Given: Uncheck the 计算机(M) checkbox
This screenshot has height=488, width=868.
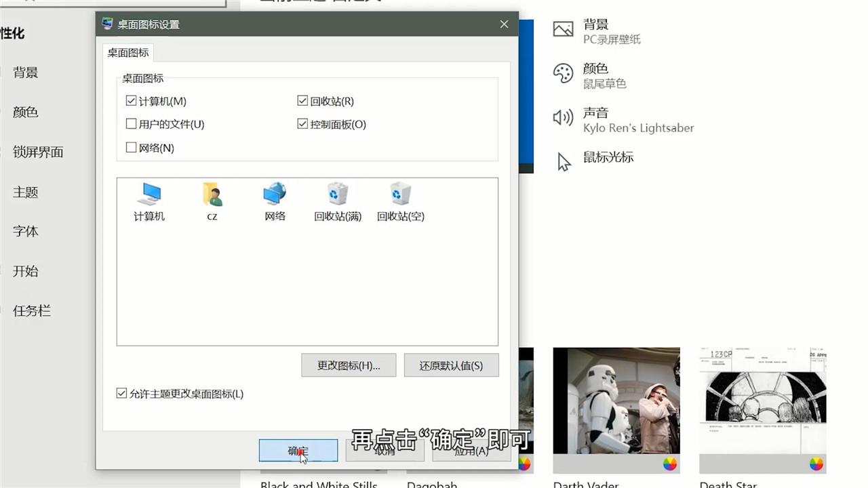Looking at the screenshot, I should (x=131, y=100).
